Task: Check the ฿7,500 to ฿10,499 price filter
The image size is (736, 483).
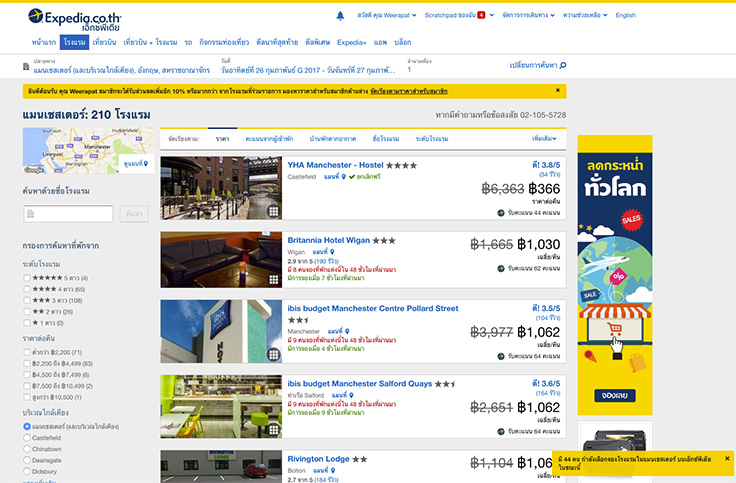Action: [27, 386]
